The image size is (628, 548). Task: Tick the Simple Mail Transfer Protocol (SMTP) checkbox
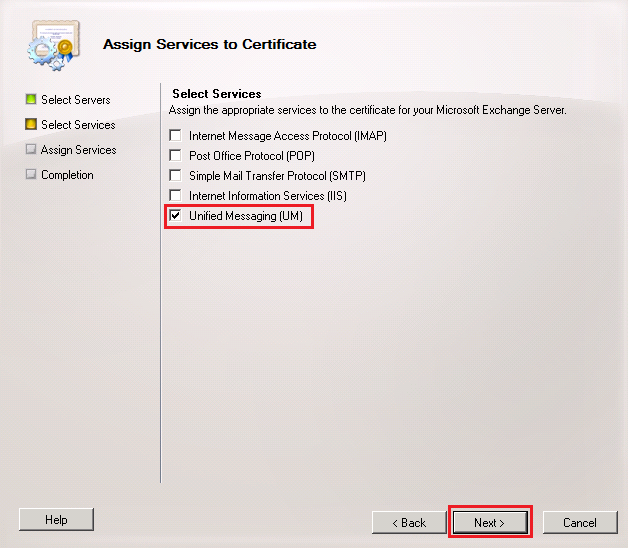coord(175,175)
